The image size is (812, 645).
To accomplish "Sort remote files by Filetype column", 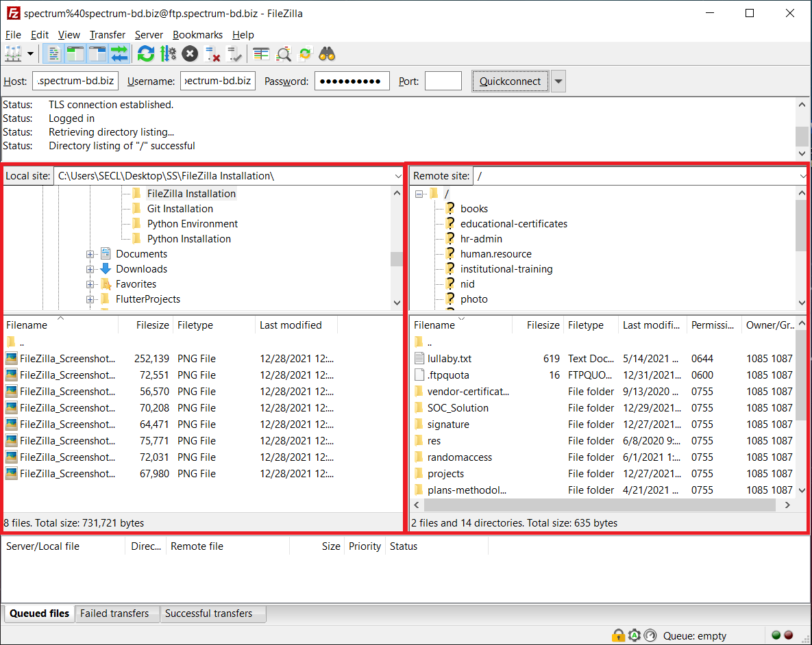I will 591,325.
